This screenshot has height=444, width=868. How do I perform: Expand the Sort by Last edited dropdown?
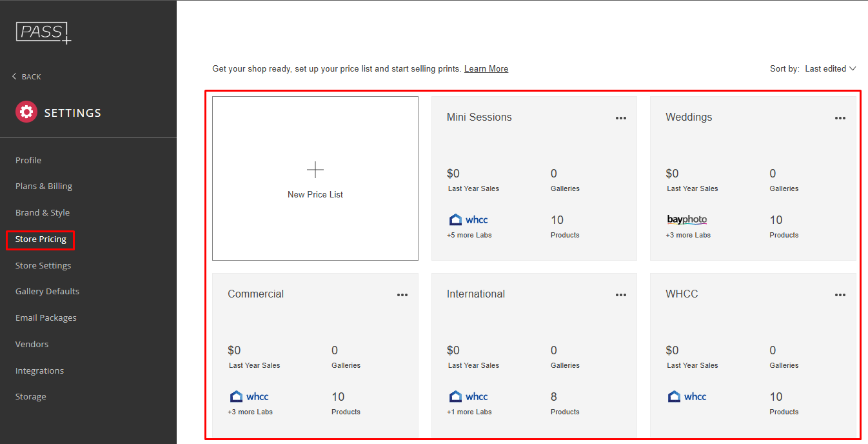[830, 68]
